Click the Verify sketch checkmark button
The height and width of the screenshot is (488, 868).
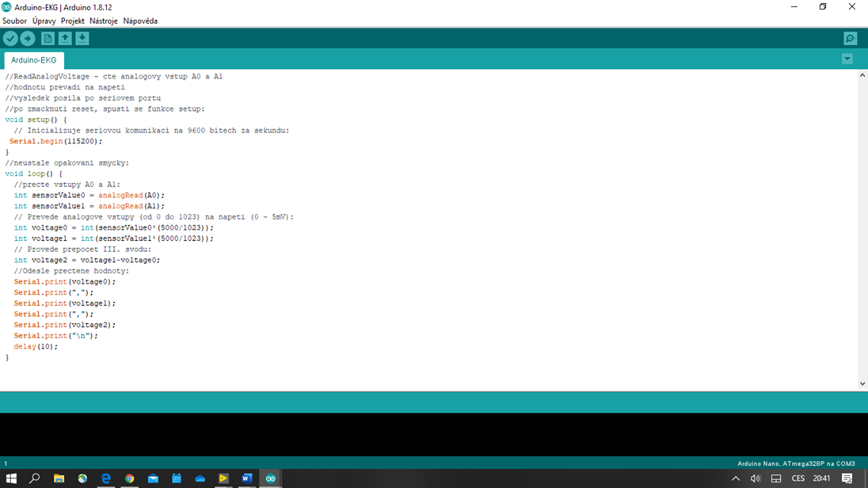pyautogui.click(x=11, y=38)
